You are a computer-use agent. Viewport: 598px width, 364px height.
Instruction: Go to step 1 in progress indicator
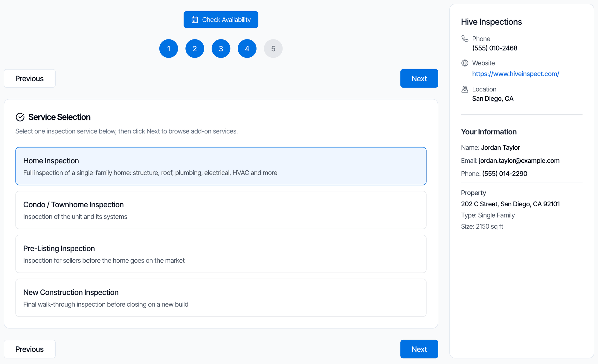169,48
